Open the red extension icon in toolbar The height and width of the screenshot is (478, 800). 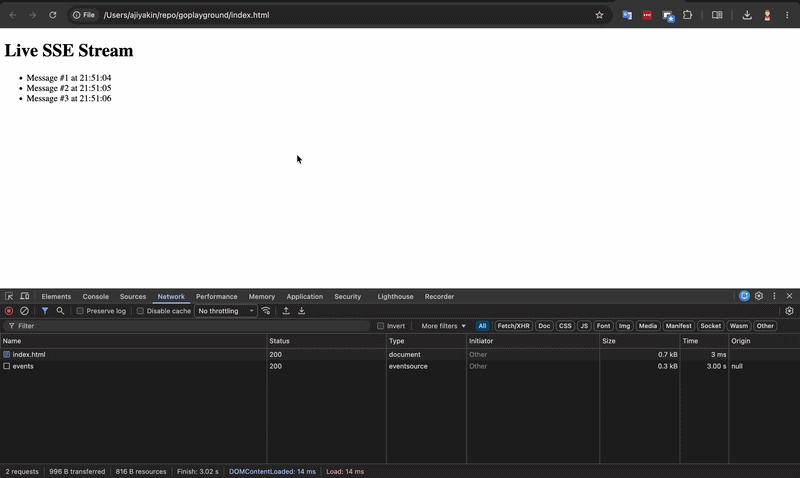coord(647,15)
